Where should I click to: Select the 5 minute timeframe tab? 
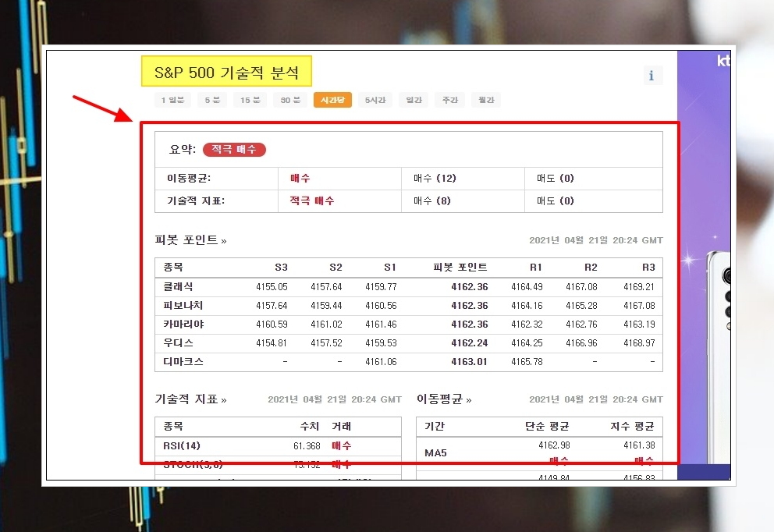(212, 100)
